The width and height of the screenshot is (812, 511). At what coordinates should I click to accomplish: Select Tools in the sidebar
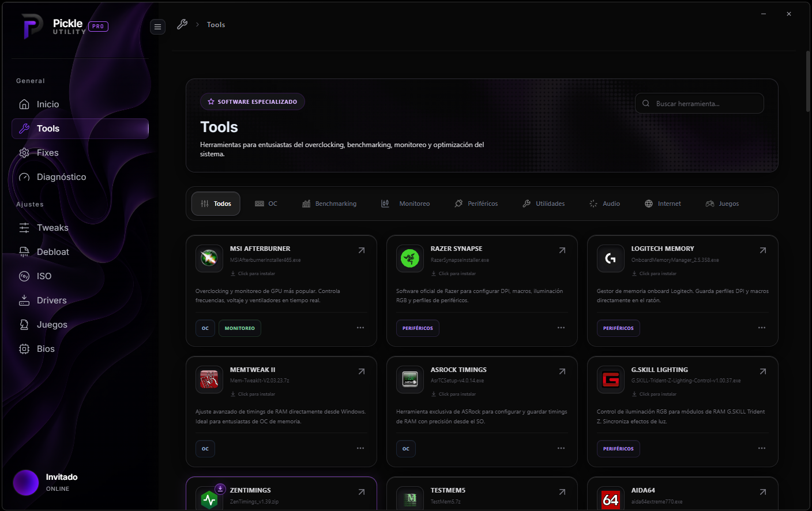coord(80,129)
